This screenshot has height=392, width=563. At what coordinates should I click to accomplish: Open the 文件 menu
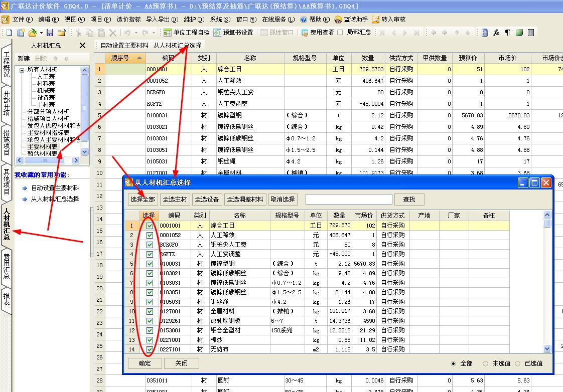22,20
